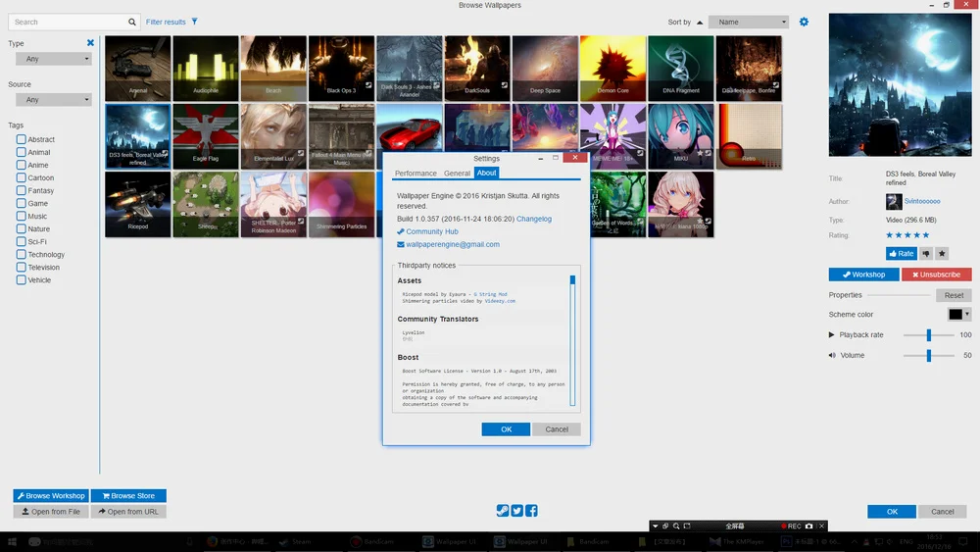Toggle the Fantasy tag checkbox
This screenshot has height=552, width=980.
22,190
